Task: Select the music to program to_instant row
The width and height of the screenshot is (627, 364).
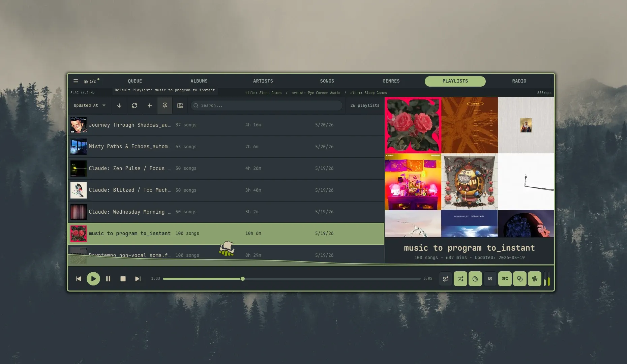Action: click(x=226, y=234)
